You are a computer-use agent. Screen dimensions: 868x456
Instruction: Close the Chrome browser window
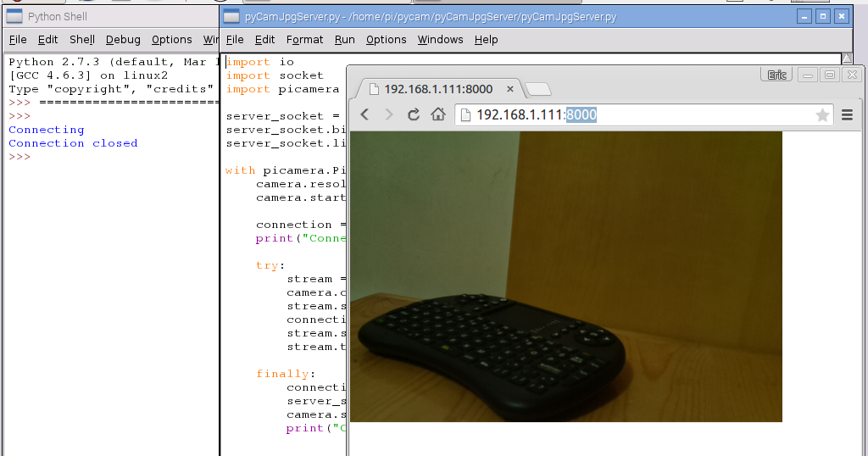[853, 75]
